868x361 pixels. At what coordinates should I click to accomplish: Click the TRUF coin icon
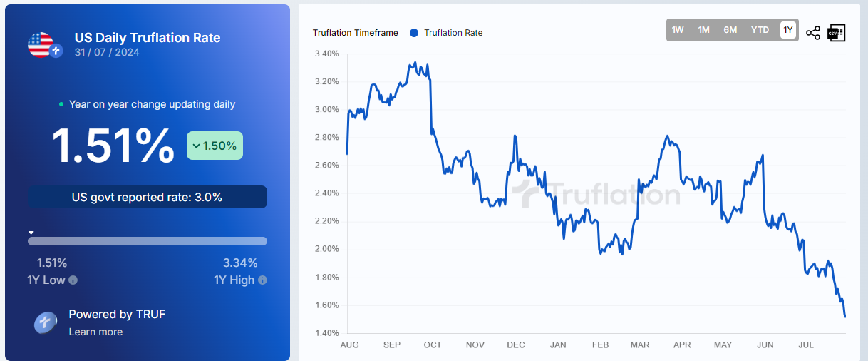tap(46, 322)
